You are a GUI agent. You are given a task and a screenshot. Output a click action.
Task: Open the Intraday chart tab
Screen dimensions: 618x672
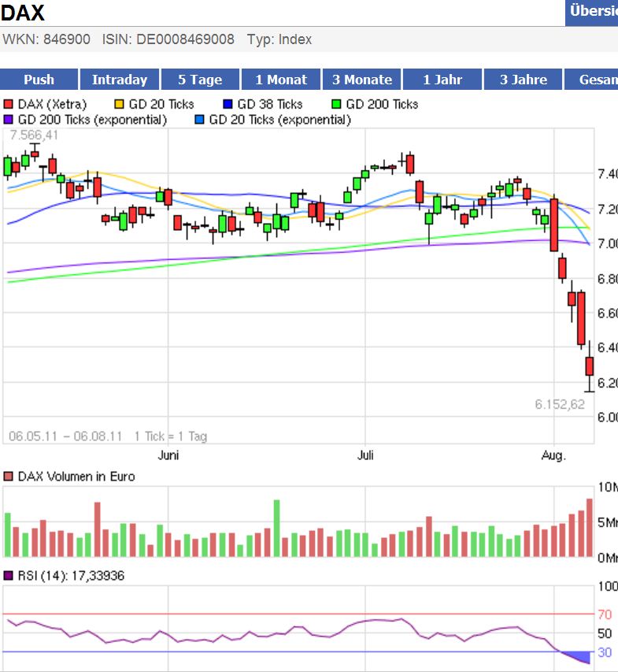(120, 80)
